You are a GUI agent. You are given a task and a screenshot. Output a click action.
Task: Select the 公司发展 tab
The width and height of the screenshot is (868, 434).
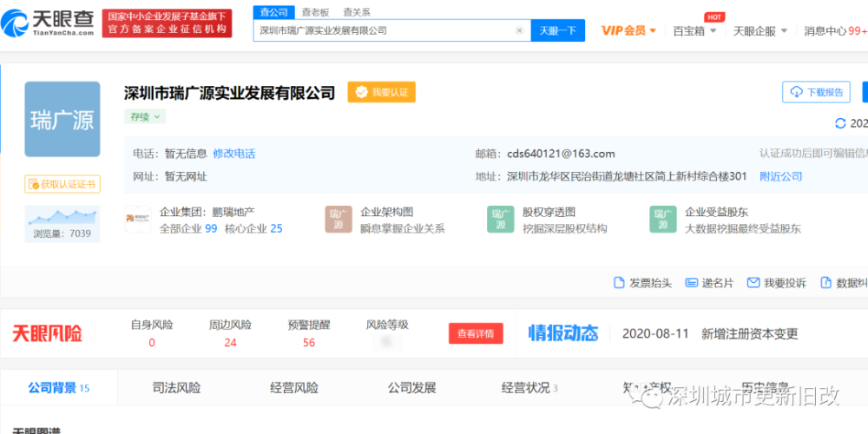point(411,387)
